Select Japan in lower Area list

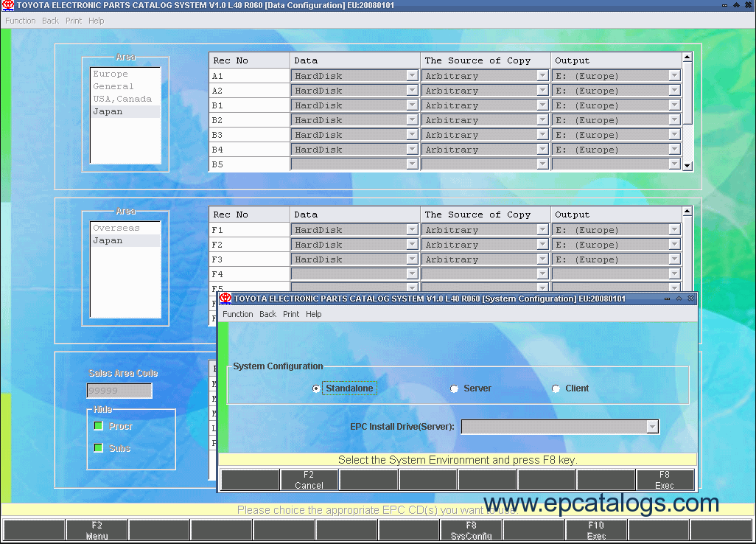point(125,240)
